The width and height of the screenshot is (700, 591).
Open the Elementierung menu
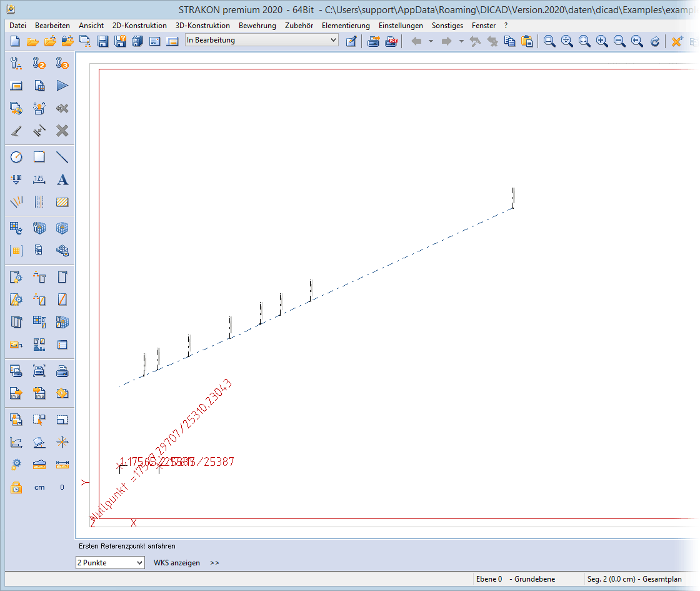pyautogui.click(x=346, y=26)
